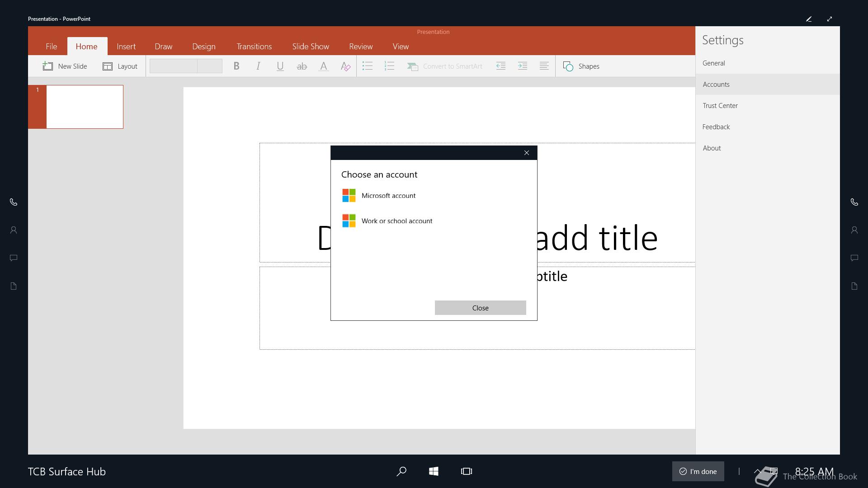Open the font color tool
This screenshot has height=488, width=868.
click(x=324, y=66)
